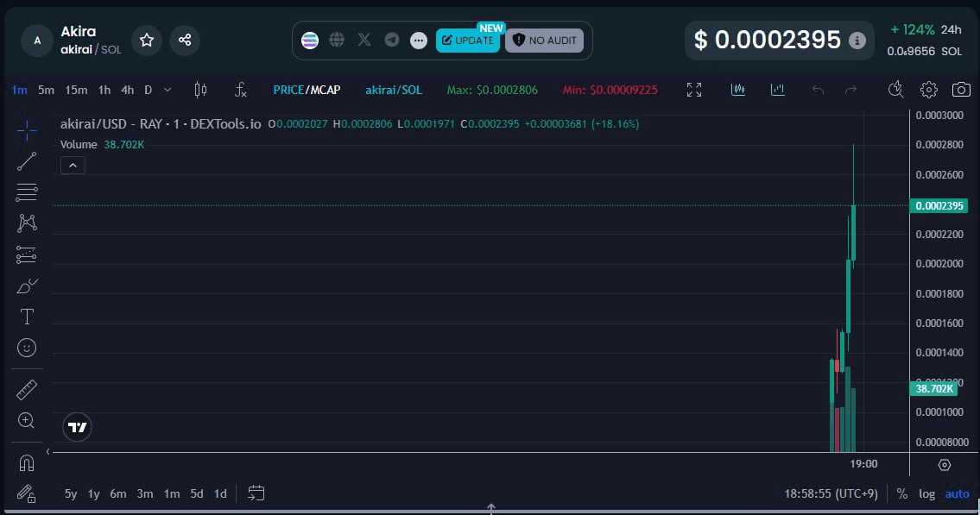This screenshot has width=980, height=515.
Task: Select the ruler measure tool
Action: coord(26,390)
